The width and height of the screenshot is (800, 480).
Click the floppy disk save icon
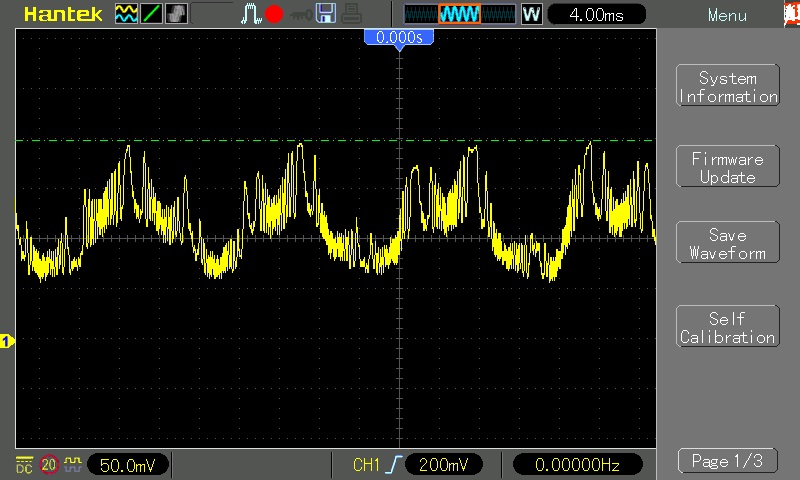(326, 14)
